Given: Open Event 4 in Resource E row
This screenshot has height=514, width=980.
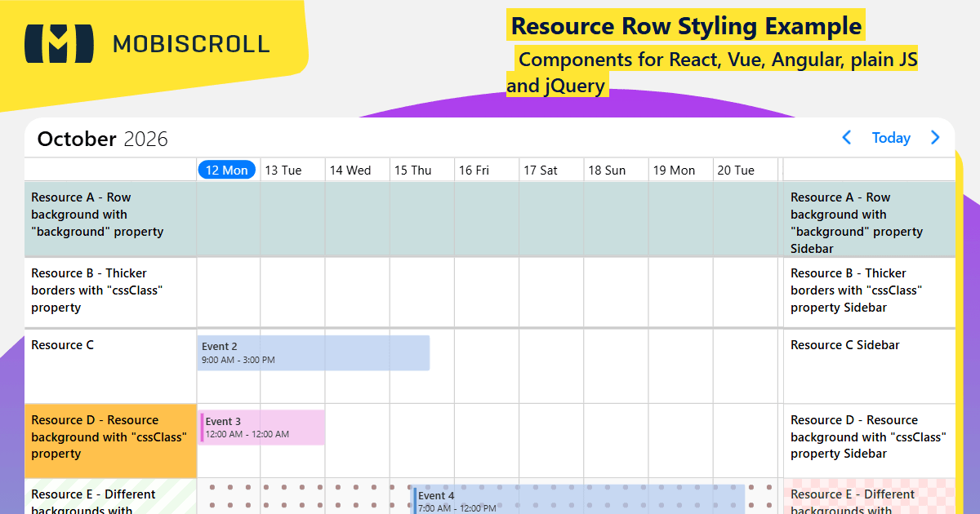Looking at the screenshot, I should [577, 499].
